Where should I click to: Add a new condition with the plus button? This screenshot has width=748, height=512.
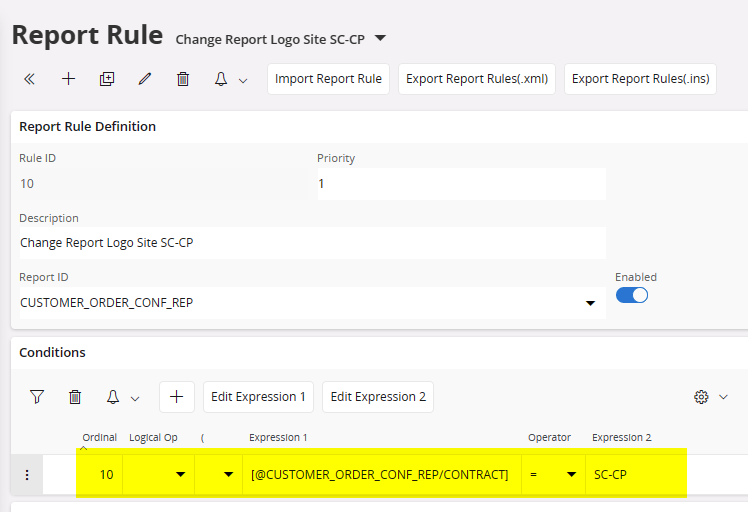176,397
